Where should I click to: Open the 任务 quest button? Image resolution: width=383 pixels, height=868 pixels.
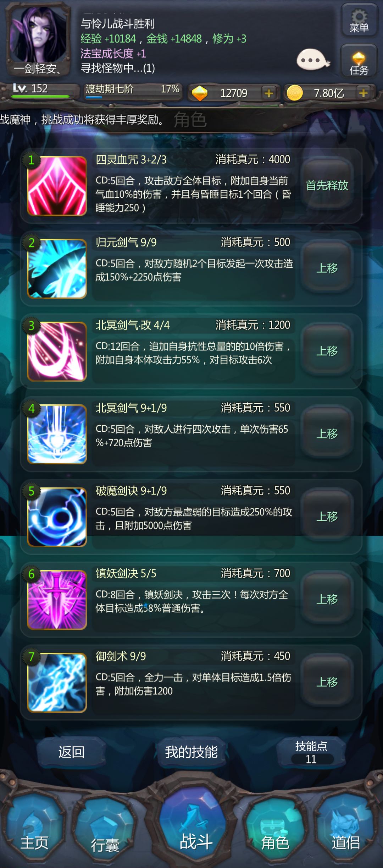[359, 60]
